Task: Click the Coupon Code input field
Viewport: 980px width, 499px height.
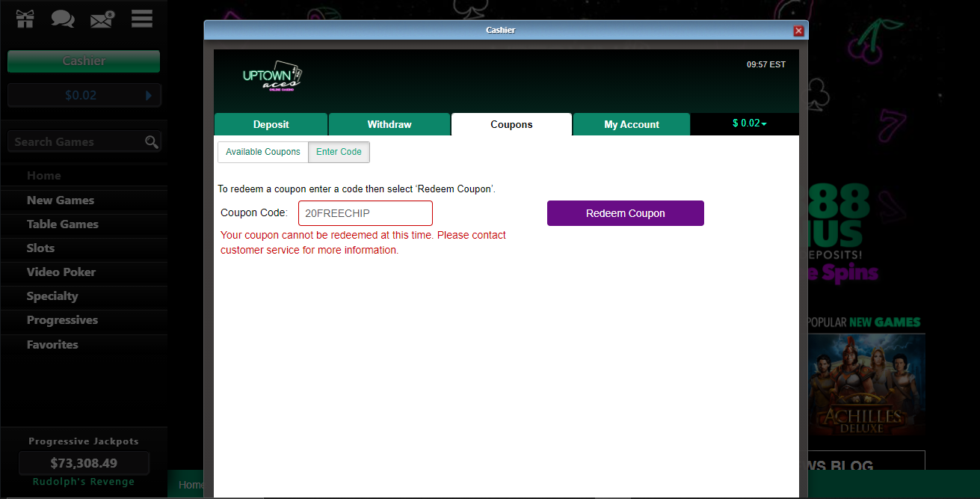Action: [365, 213]
